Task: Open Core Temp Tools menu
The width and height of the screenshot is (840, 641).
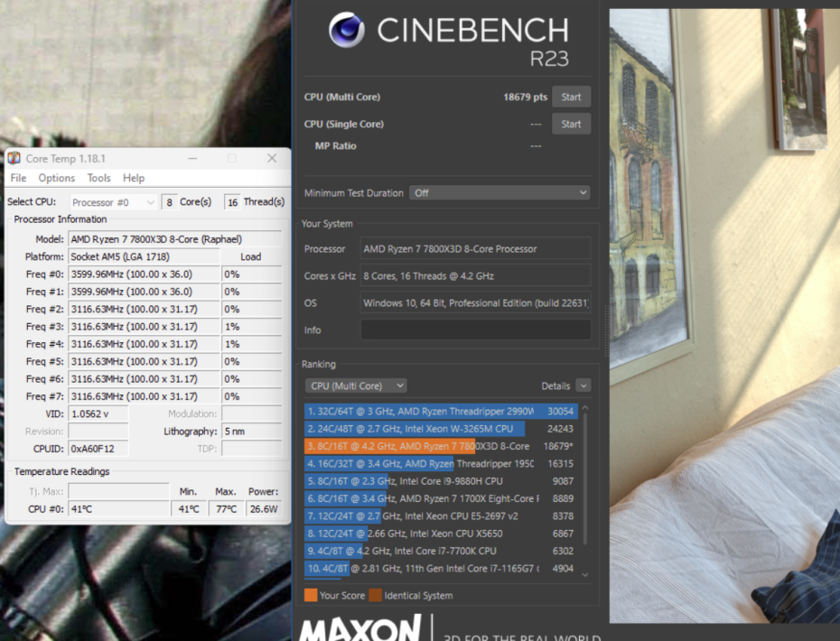Action: click(99, 178)
